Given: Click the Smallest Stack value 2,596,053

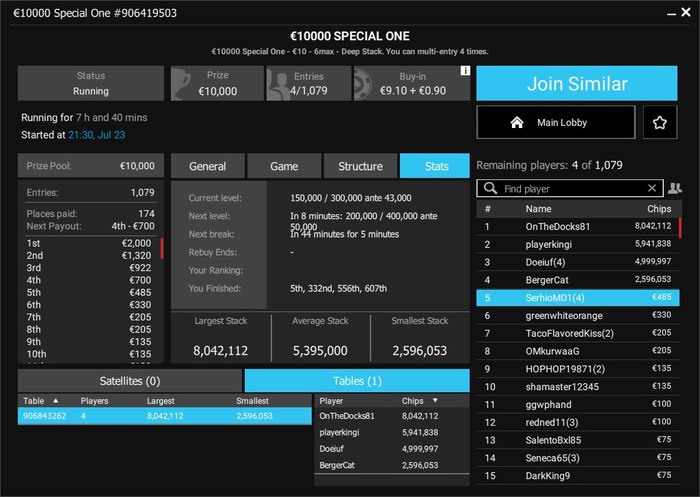Looking at the screenshot, I should tap(420, 351).
